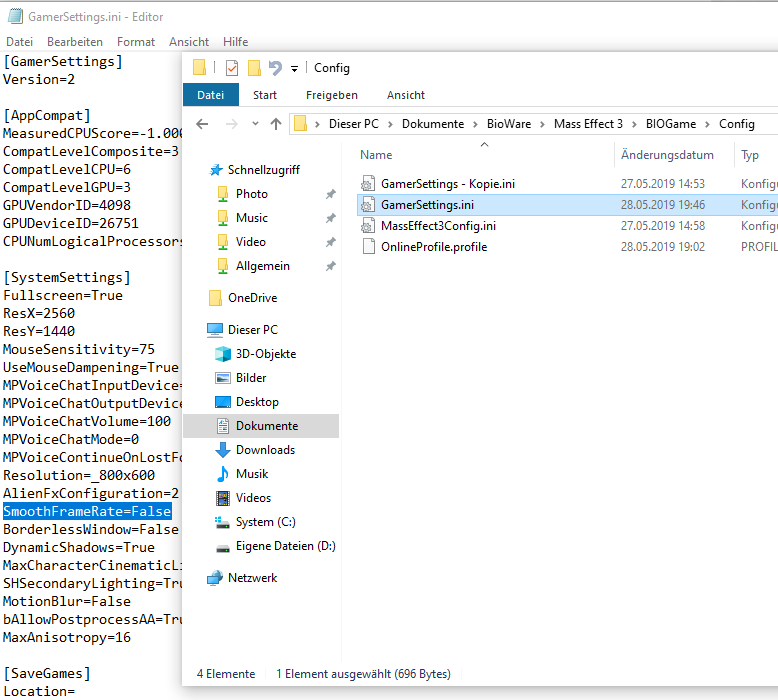
Task: Click the GamerSettings - Kopie.ini file icon
Action: coord(368,184)
